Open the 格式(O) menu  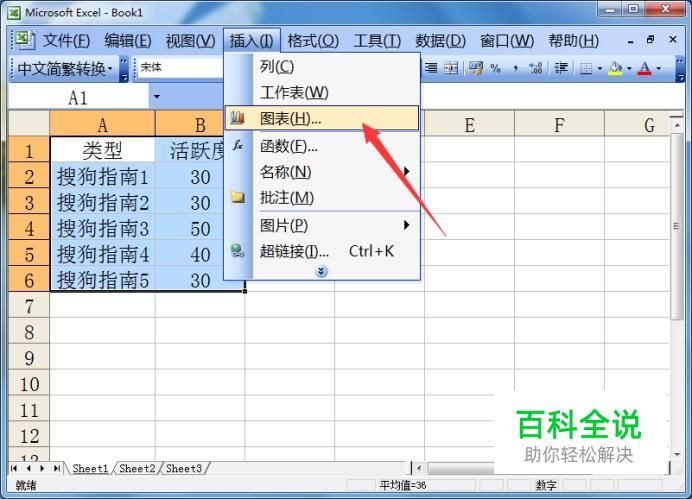click(313, 41)
